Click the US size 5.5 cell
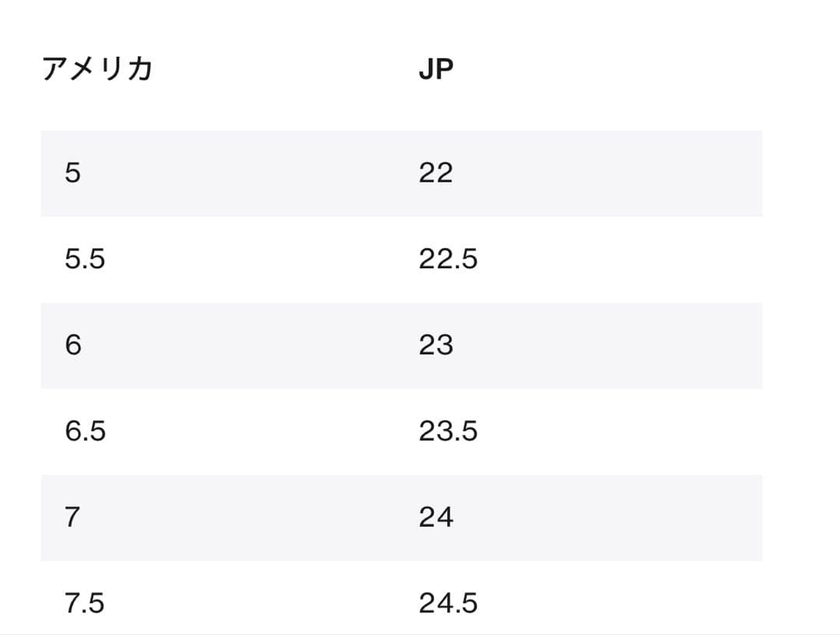 coord(85,260)
